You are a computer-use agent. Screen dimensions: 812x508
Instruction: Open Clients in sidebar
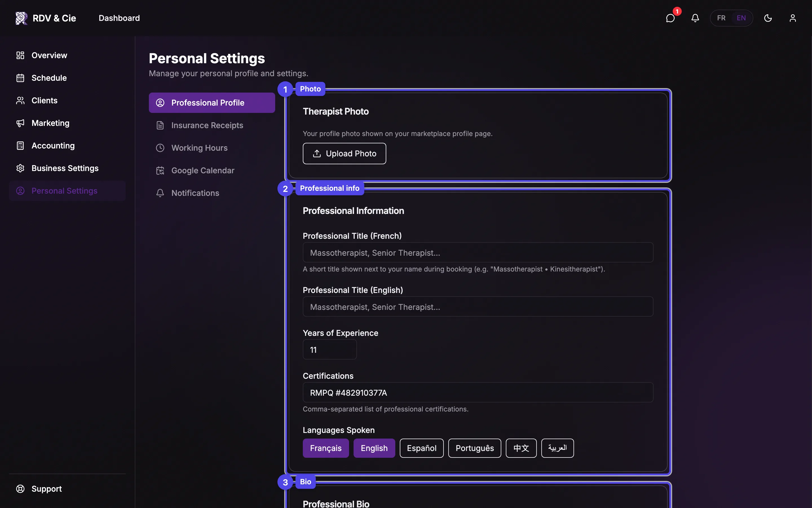(67, 100)
